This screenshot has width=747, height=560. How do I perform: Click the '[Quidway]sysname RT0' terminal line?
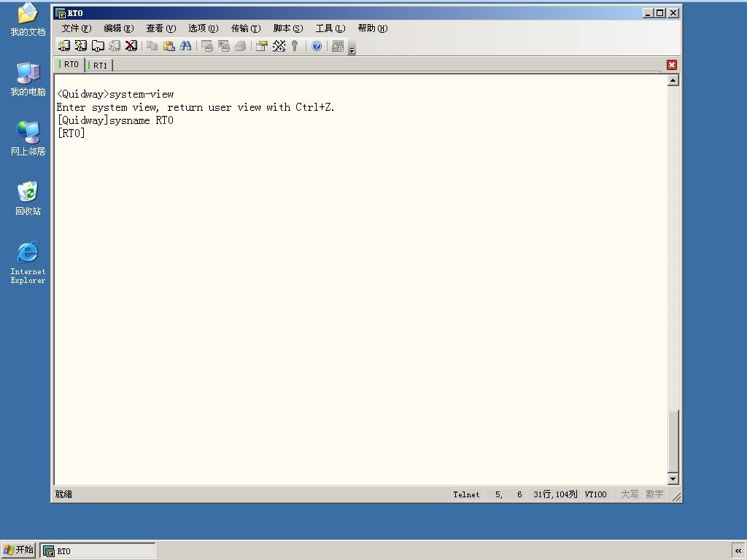coord(115,120)
